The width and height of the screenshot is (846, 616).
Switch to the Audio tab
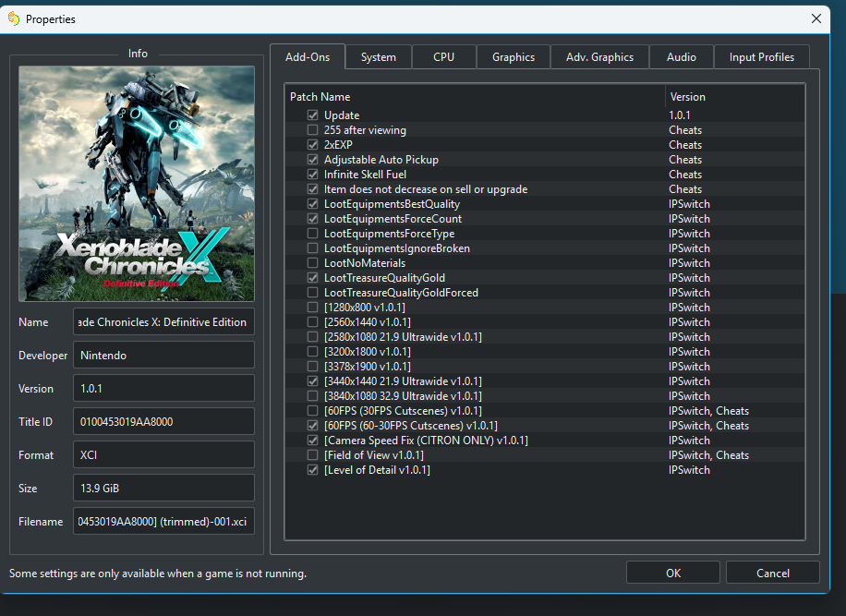(682, 57)
